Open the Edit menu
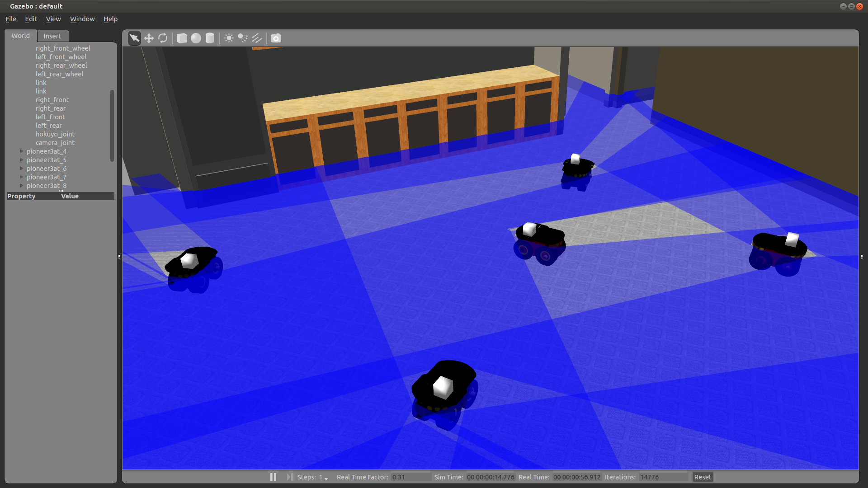This screenshot has height=488, width=868. coord(29,19)
